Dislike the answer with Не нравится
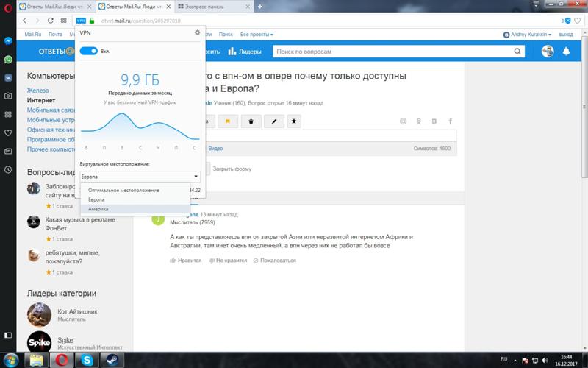 click(x=228, y=261)
